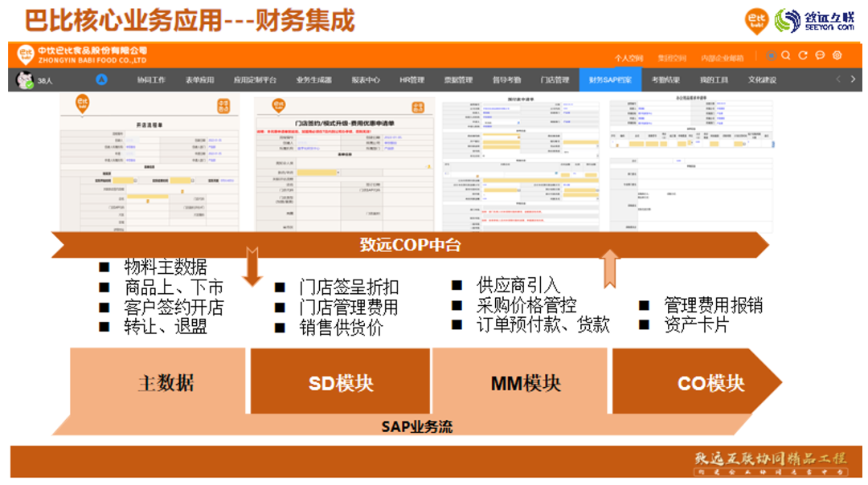Click the 内部企业邮箱 link
Screen dimensions: 868x485
[722, 58]
